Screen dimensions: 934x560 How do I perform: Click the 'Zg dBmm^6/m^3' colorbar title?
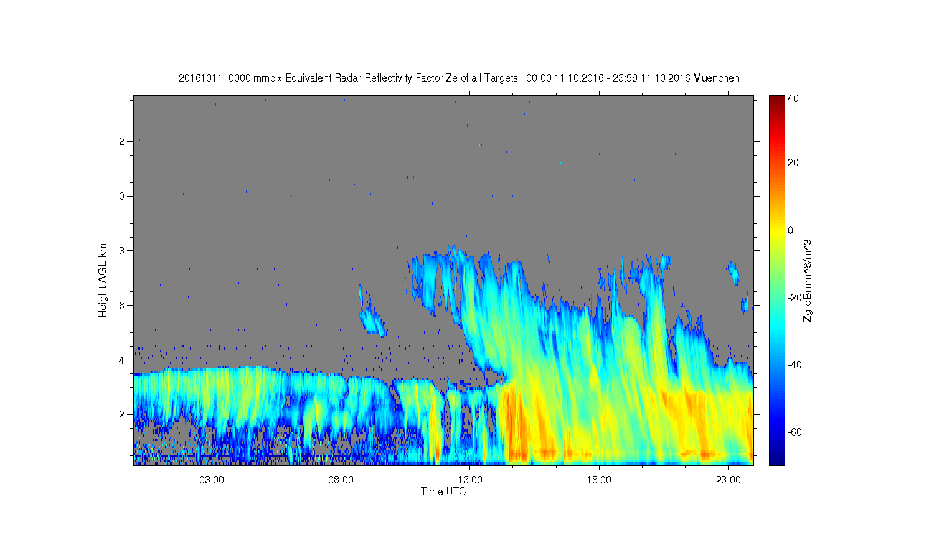pos(808,281)
